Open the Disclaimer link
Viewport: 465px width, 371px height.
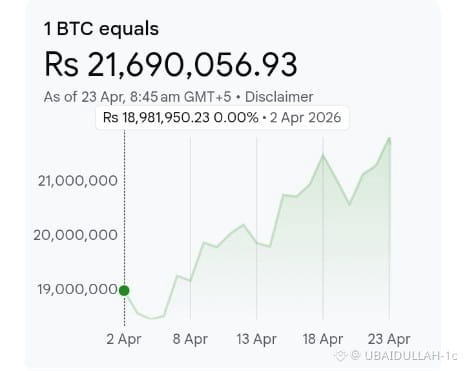tap(279, 97)
